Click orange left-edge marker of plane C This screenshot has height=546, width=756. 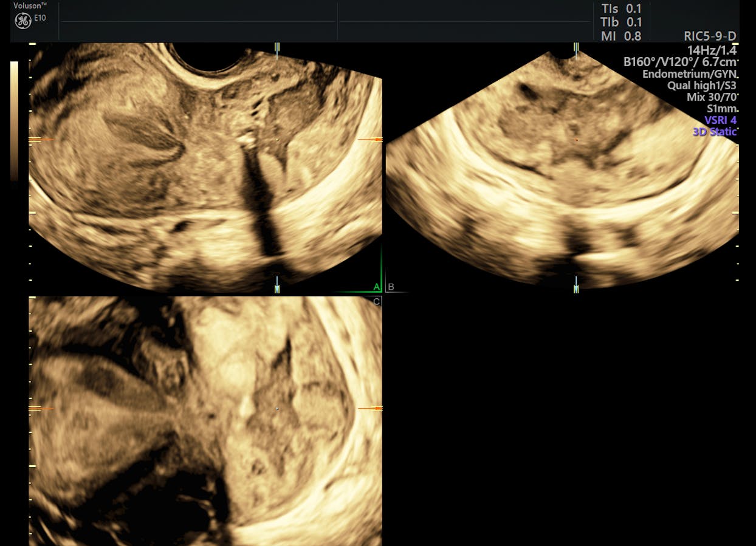coord(40,408)
